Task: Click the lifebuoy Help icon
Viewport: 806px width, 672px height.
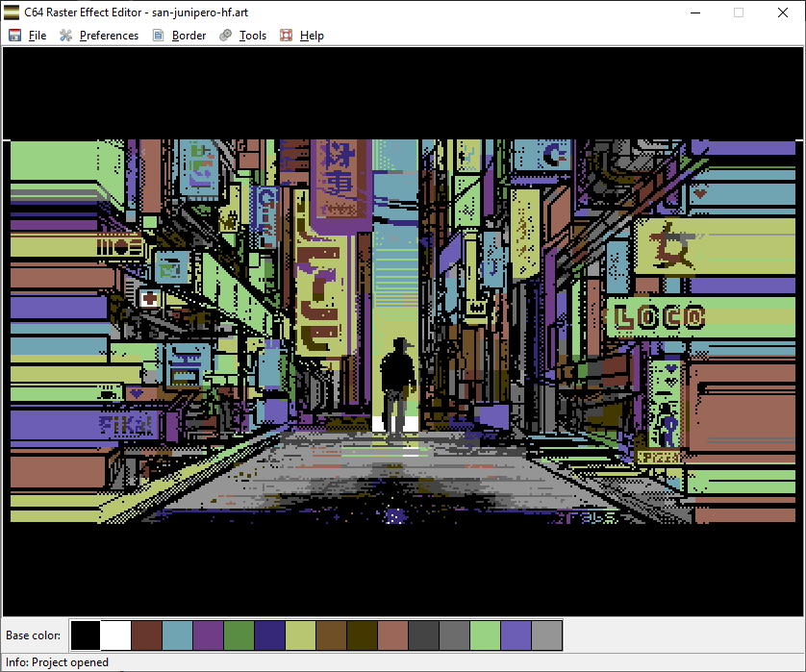Action: 286,35
